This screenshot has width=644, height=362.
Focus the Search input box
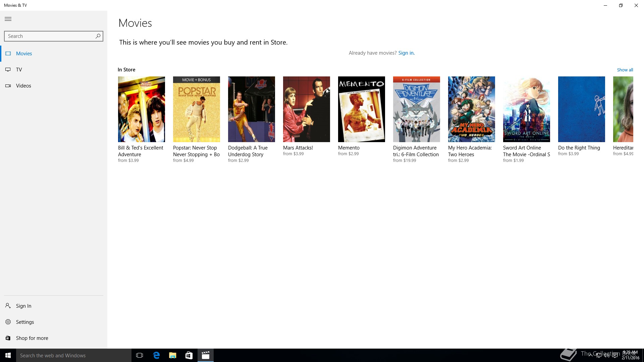coord(54,36)
